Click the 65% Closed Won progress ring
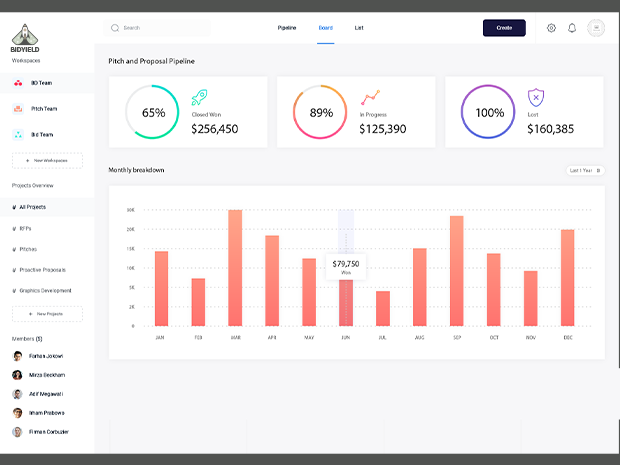The width and height of the screenshot is (620, 465). coord(153,112)
